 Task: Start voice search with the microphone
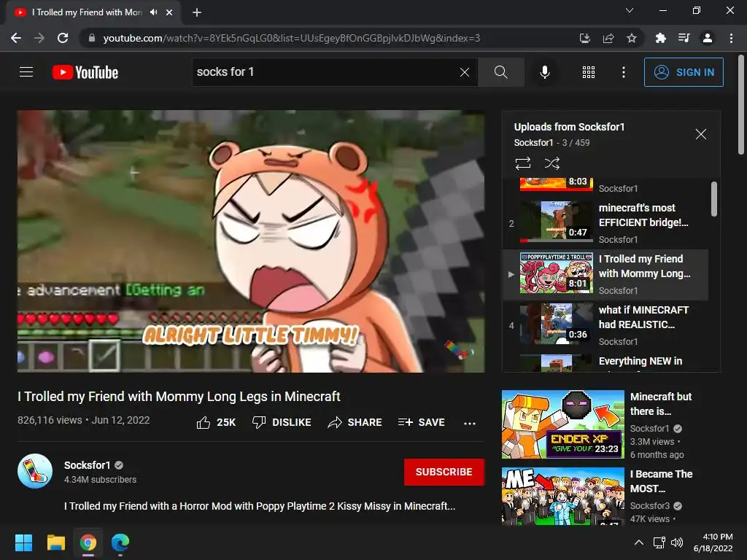pos(544,72)
